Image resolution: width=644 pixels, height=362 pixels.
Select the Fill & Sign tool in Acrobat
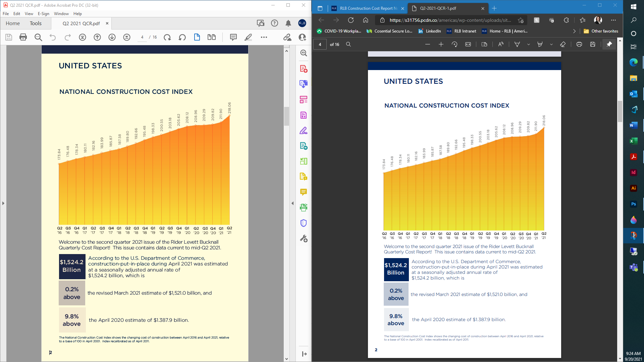(303, 131)
